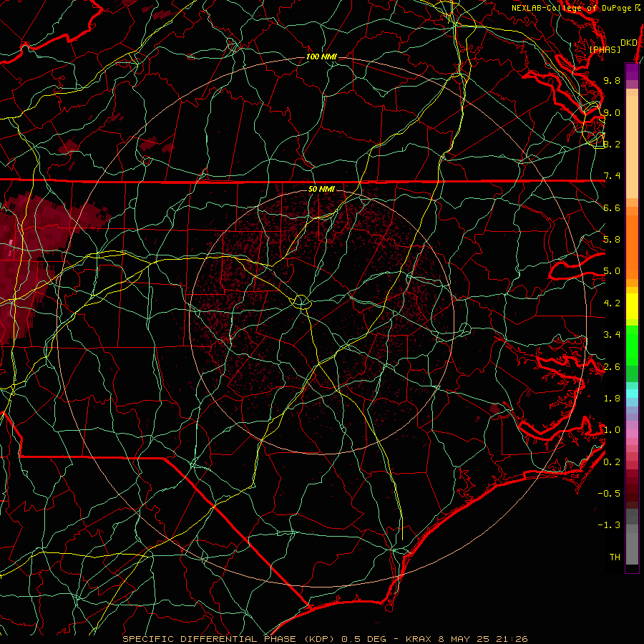Click the radar site circle at map center

302,302
